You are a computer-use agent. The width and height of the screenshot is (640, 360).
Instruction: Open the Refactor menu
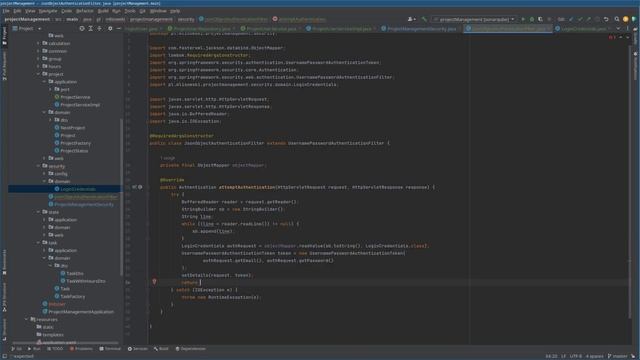(x=84, y=11)
